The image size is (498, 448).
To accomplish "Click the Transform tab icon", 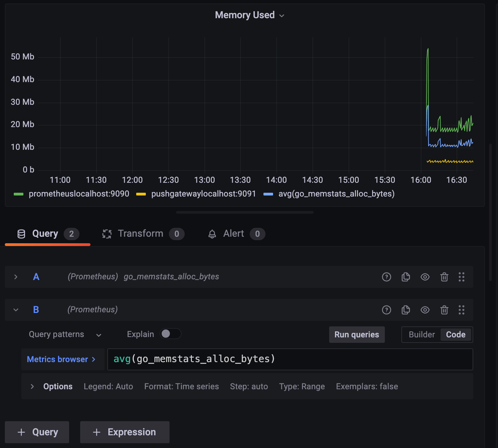I will [107, 234].
